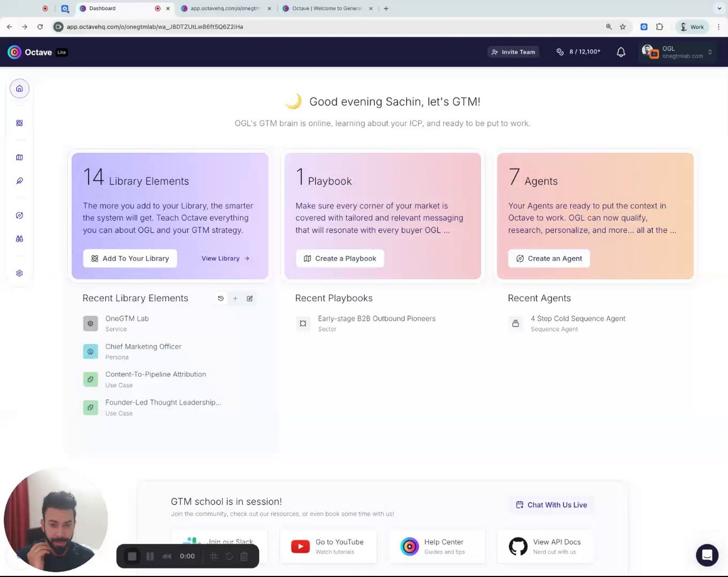Close the app.octavehq.com browser tab
The image size is (728, 577).
tap(270, 9)
